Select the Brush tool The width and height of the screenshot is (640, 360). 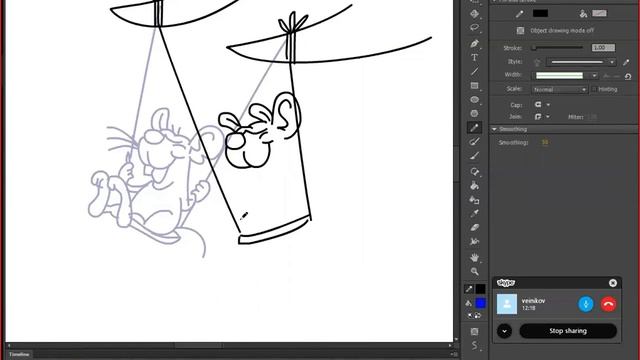coord(474,156)
